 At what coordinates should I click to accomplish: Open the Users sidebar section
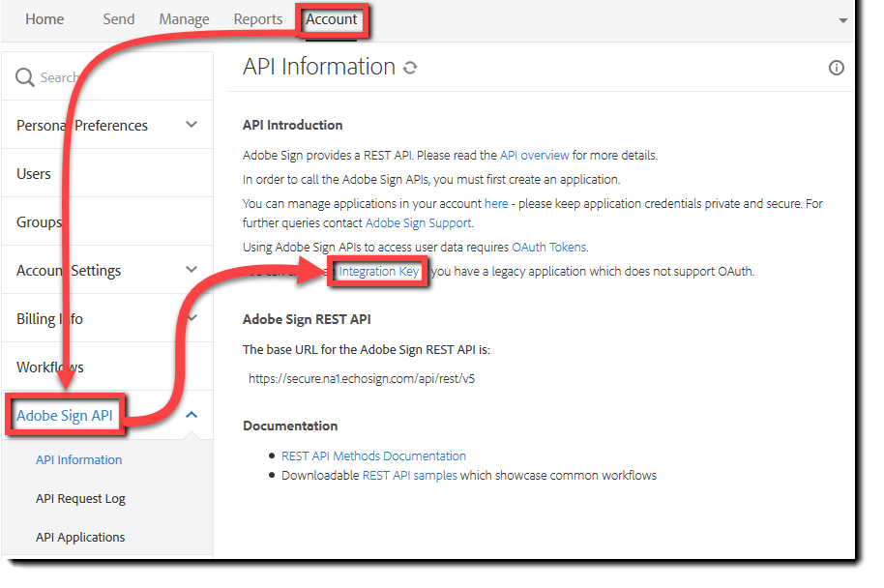(34, 174)
